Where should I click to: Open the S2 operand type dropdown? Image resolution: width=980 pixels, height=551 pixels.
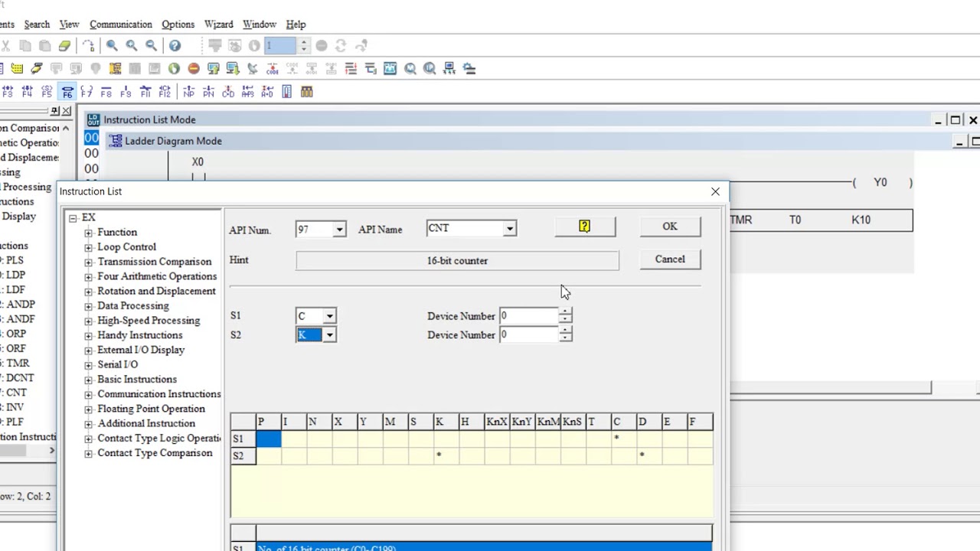point(329,334)
